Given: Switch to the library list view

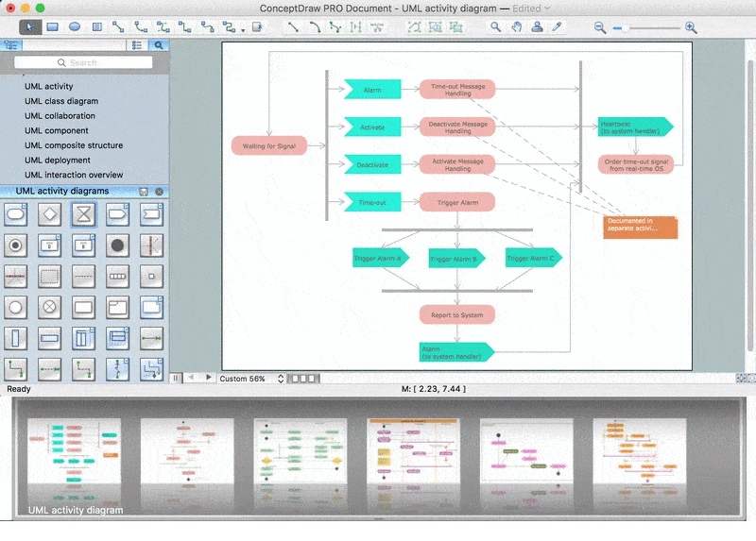Looking at the screenshot, I should [137, 44].
